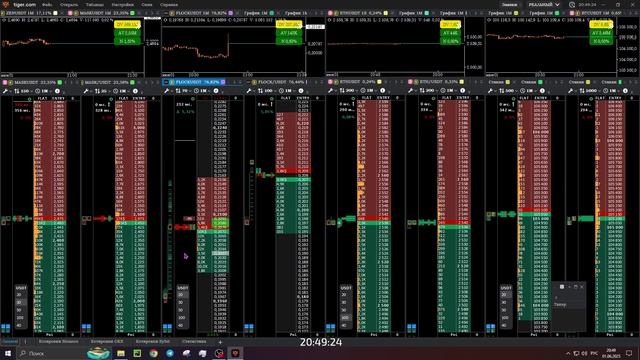Open the Файл menu
This screenshot has width=640, height=360.
[x=47, y=4]
